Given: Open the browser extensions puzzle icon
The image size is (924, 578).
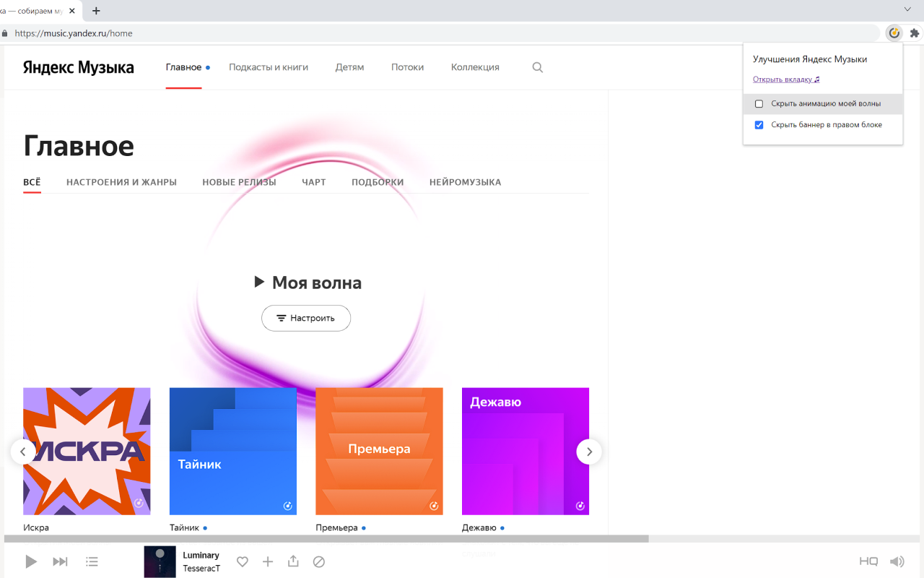Looking at the screenshot, I should click(915, 33).
